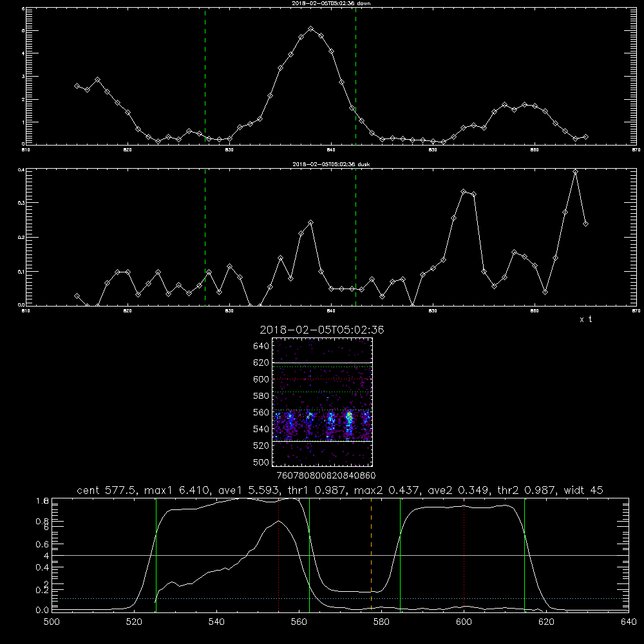Click the right green dashed line in the dusk plot
This screenshot has height=644, width=644.
(355, 238)
